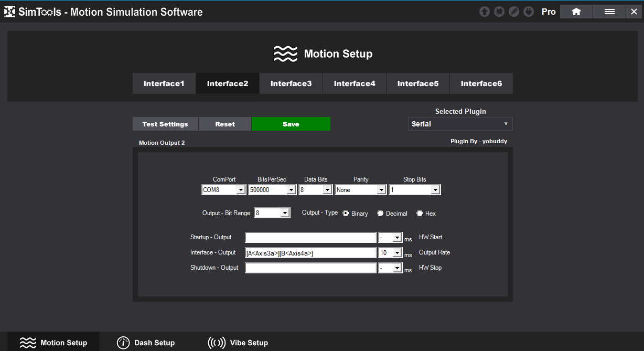Switch to Interface1 tab
Viewport: 644px width, 351px height.
point(164,83)
